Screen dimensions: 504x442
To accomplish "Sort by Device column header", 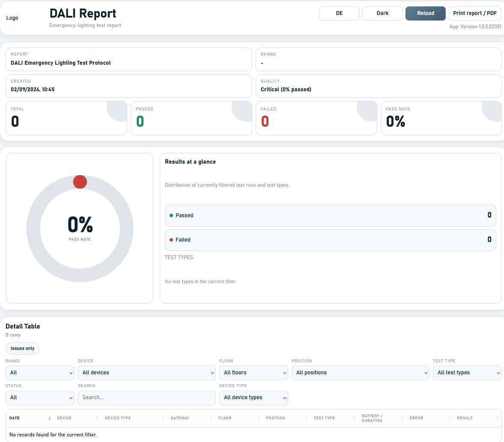I will tap(78, 418).
